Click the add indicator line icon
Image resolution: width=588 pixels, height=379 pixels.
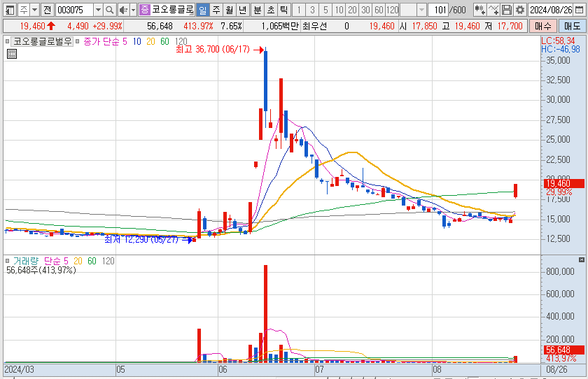[x=493, y=10]
